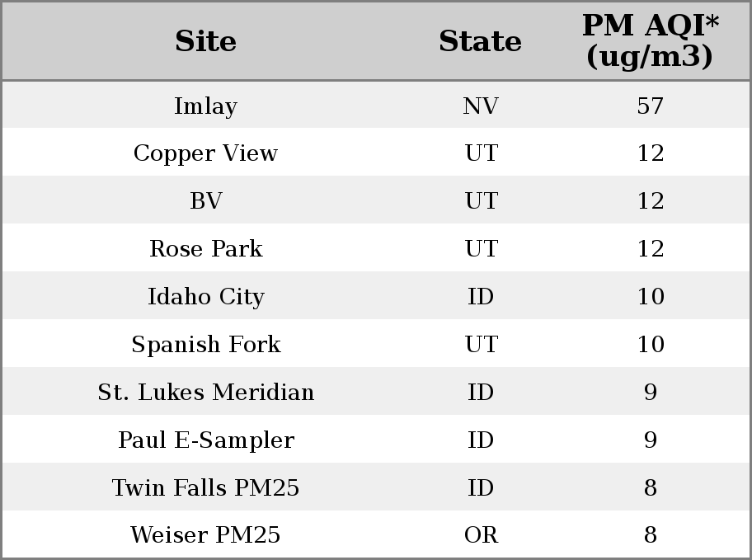Click the AQI value 57
The width and height of the screenshot is (752, 560).
[x=651, y=106]
